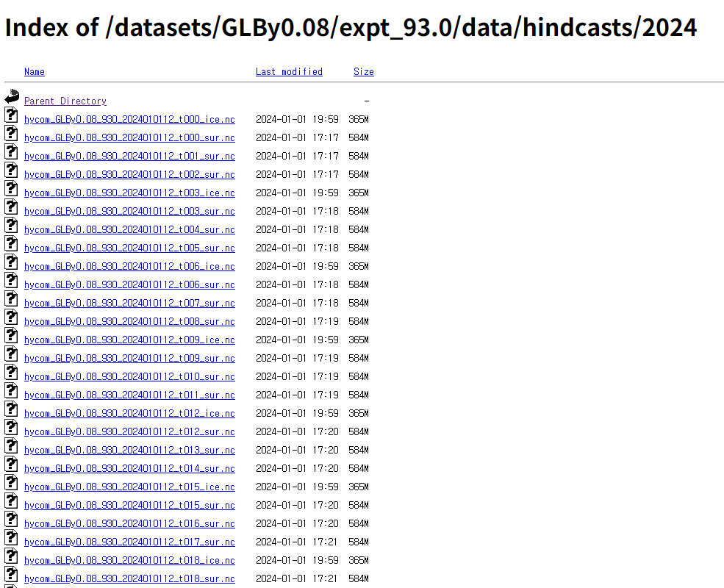Click file icon next to t018_sur.nc
The width and height of the screenshot is (724, 588).
tap(11, 574)
